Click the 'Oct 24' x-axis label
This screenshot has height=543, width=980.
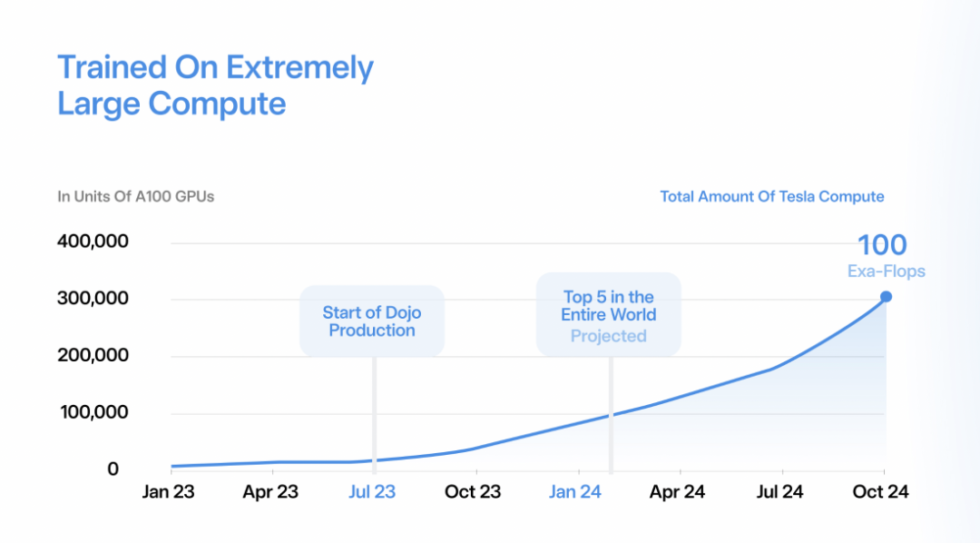pos(880,492)
